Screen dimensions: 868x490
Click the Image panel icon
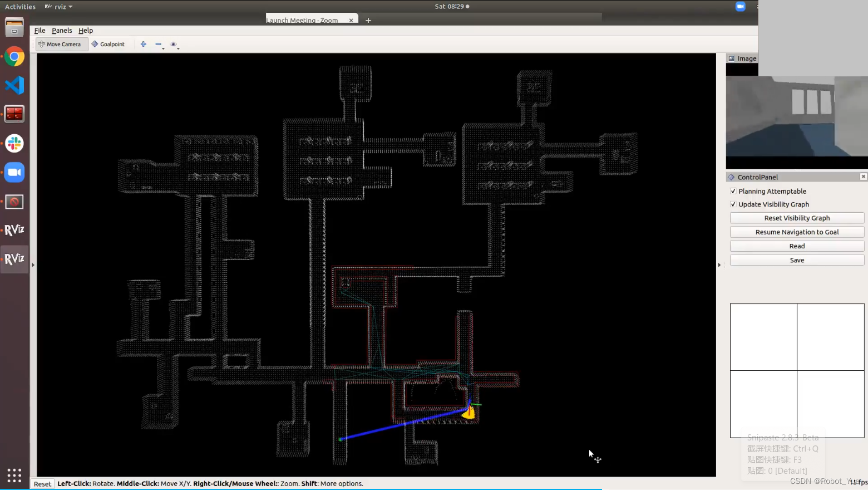coord(732,58)
